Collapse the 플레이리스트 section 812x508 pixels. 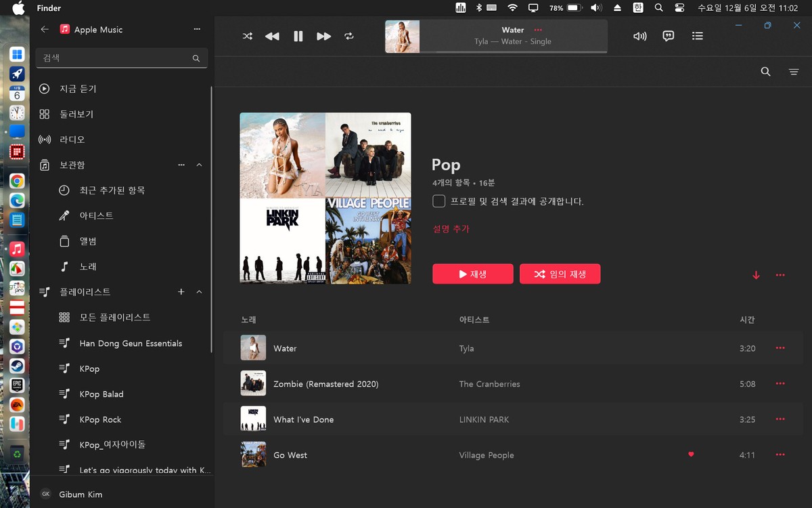[199, 291]
